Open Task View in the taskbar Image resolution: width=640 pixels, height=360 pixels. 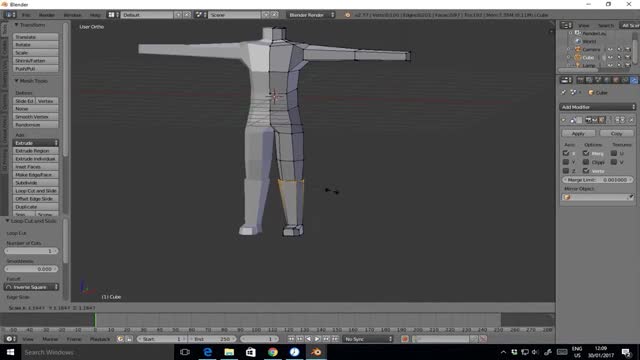(x=185, y=352)
